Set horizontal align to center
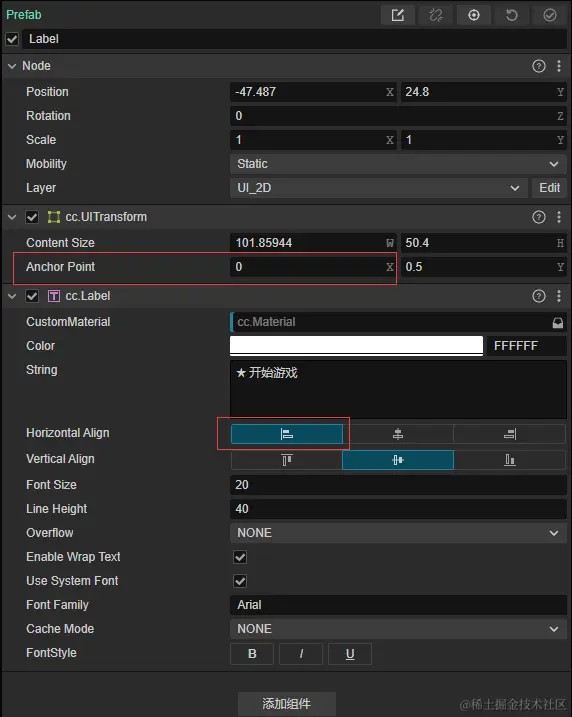This screenshot has width=572, height=717. pyautogui.click(x=398, y=434)
